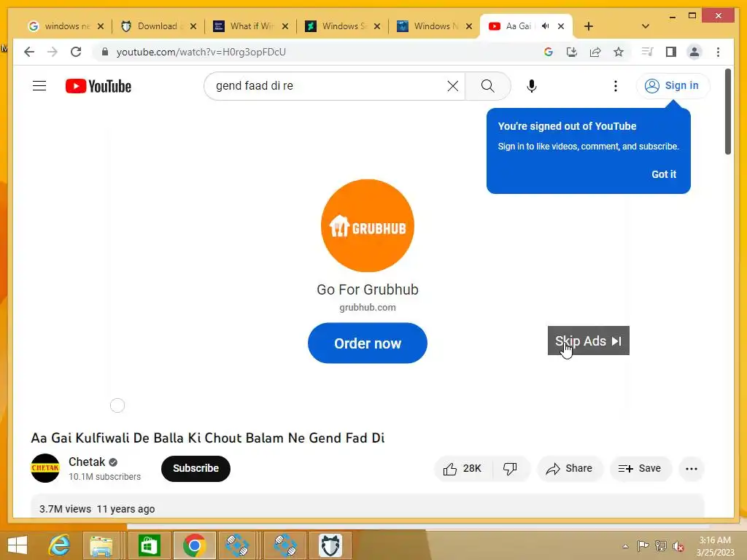Open Chetak channel name link

[87, 462]
